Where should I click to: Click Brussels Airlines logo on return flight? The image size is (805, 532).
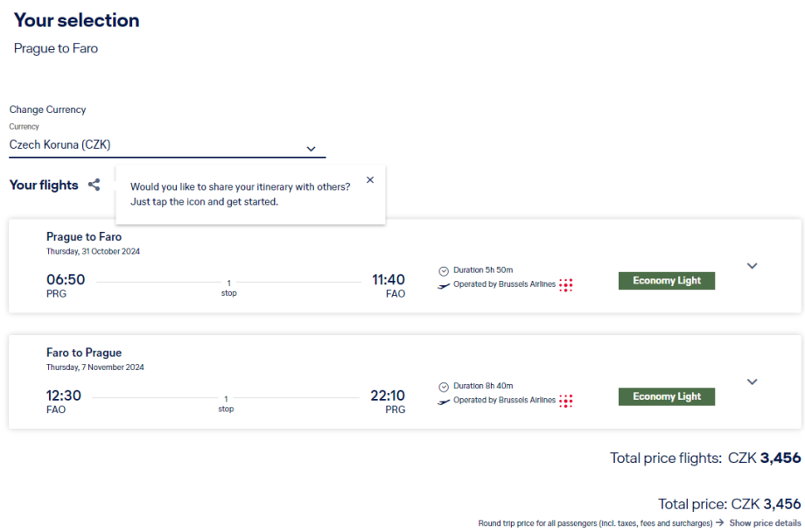pyautogui.click(x=566, y=400)
